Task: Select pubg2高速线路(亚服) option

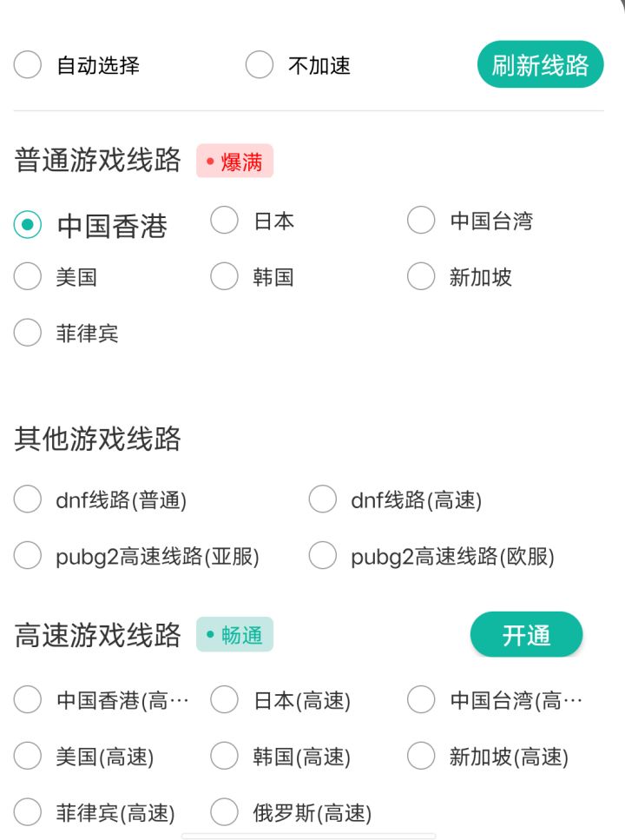Action: click(x=28, y=556)
